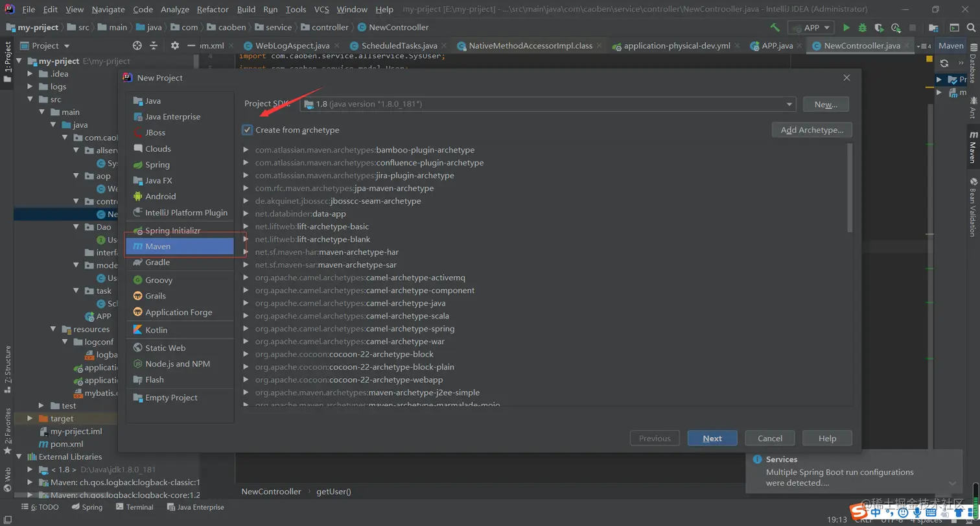The image size is (980, 526).
Task: Expand External Libraries node
Action: point(19,457)
